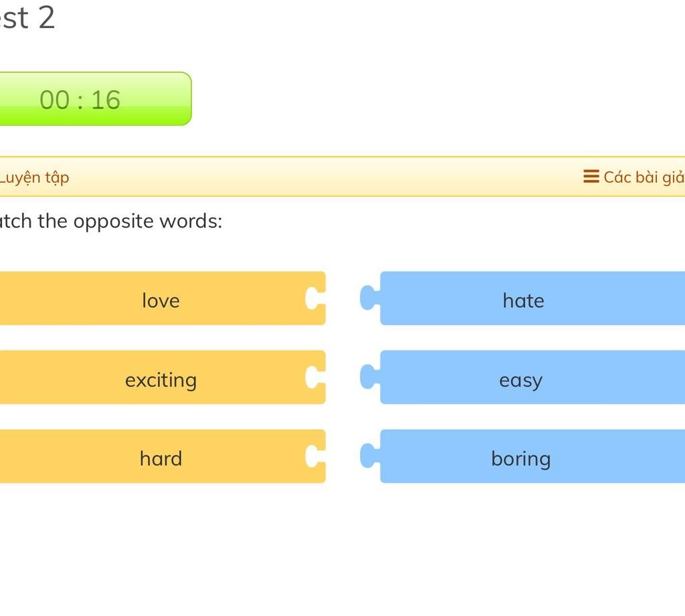Click the notch on the 'exciting' piece
The image size is (685, 616).
[312, 377]
